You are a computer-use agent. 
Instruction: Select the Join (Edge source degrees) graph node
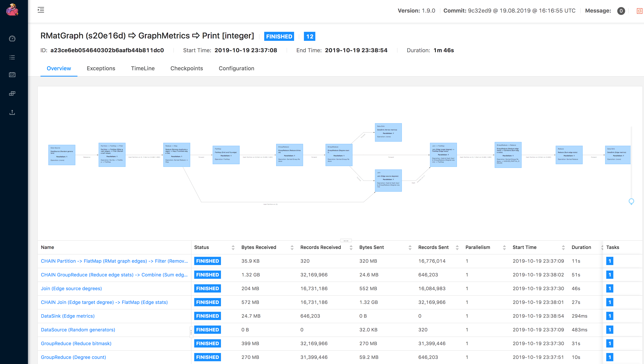tap(388, 180)
